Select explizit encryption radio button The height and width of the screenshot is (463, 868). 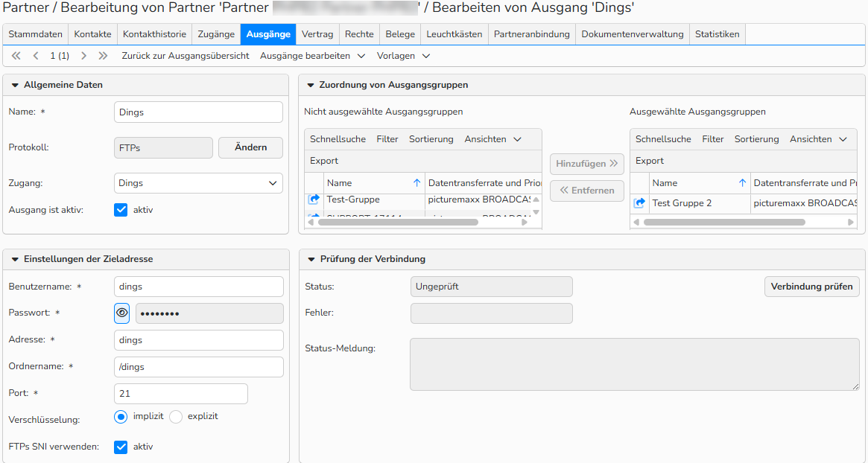click(176, 417)
